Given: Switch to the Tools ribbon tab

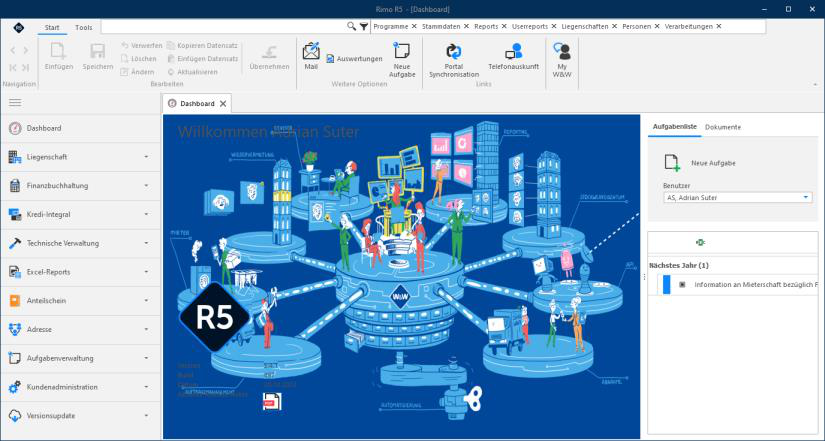Looking at the screenshot, I should pos(84,27).
